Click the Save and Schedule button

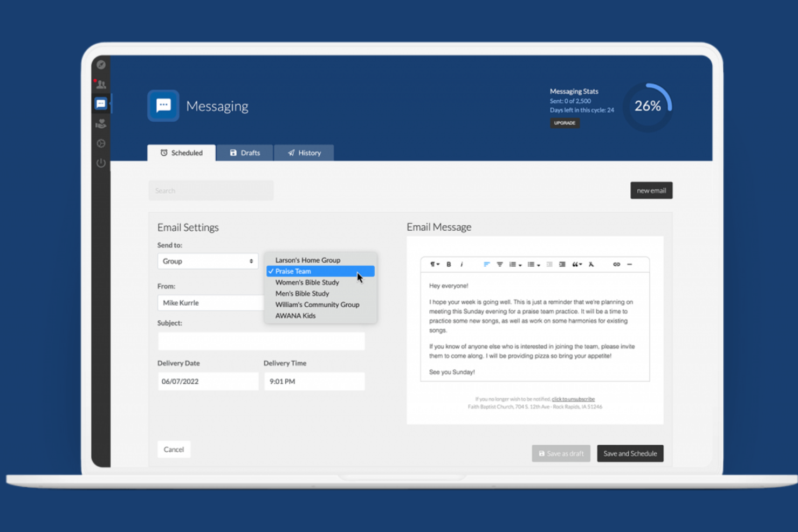(630, 453)
